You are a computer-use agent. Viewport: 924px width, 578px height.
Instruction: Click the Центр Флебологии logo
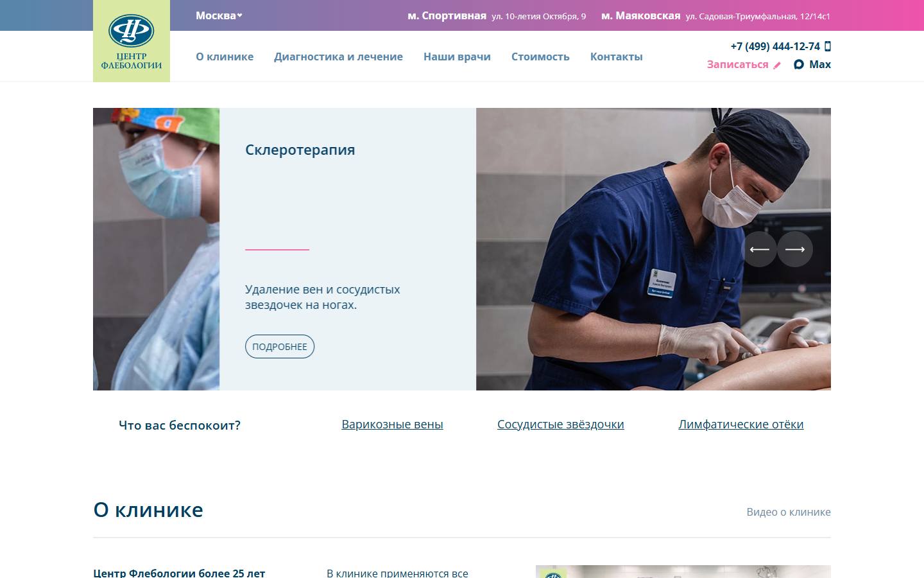[x=132, y=41]
